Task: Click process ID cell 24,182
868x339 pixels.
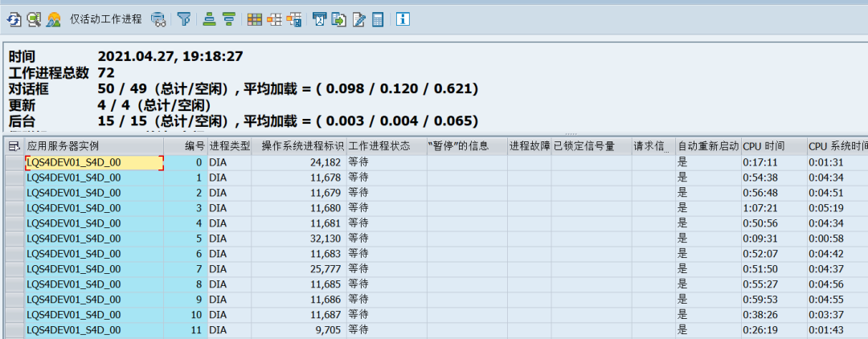Action: pos(299,162)
